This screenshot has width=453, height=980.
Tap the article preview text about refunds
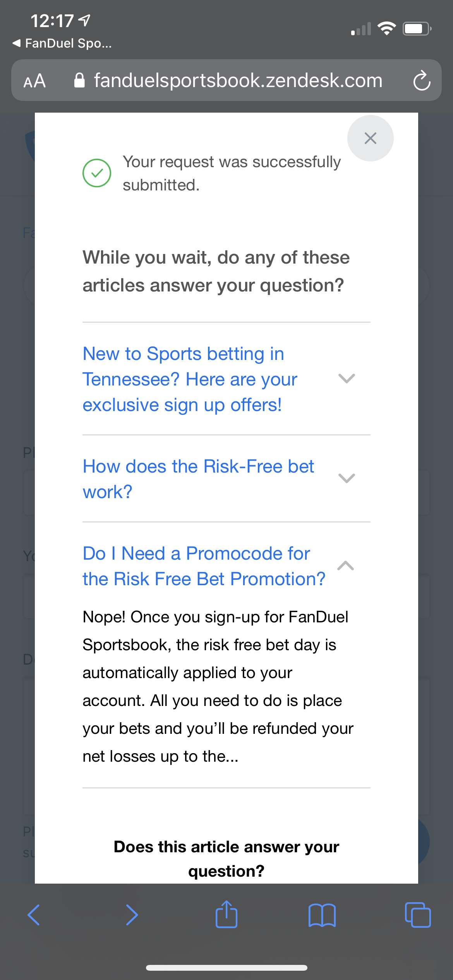tap(218, 687)
